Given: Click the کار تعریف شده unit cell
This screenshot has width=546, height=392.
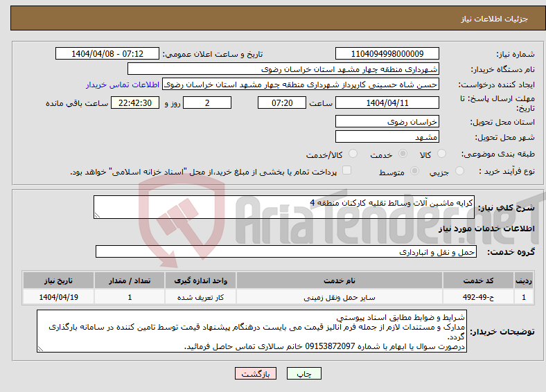Looking at the screenshot, I should click(x=200, y=297).
